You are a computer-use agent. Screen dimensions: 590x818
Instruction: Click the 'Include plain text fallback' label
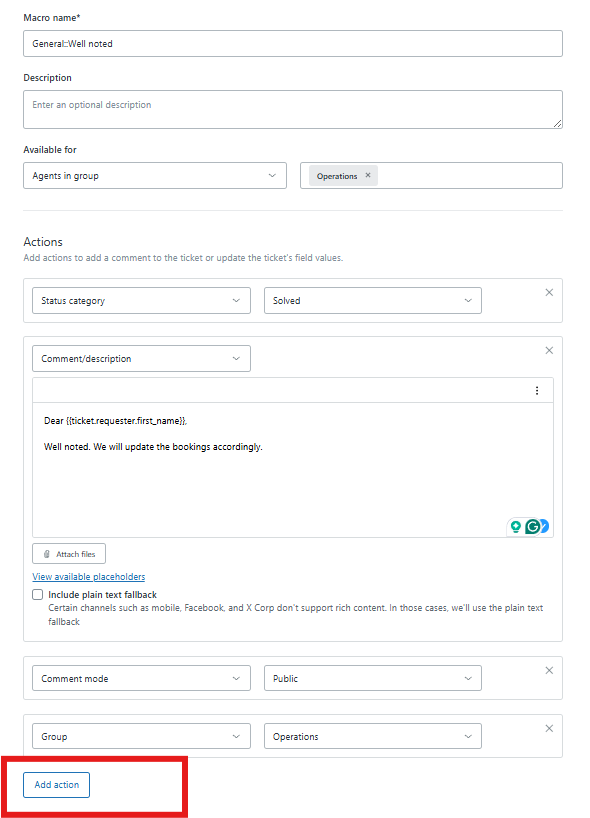click(102, 595)
